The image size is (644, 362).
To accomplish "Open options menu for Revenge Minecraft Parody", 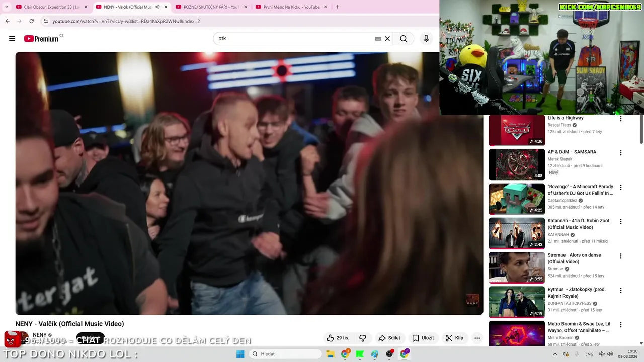I will [620, 187].
